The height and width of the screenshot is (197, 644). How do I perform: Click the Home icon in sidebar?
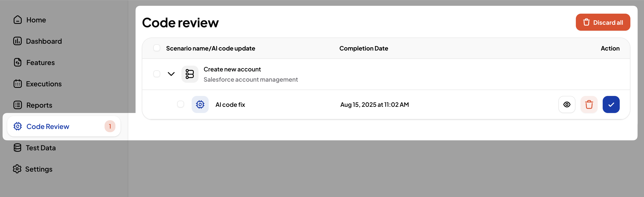coord(17,20)
